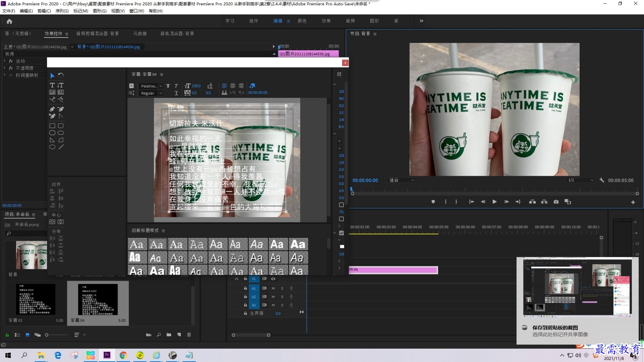Open the 元数据 panel tab
Viewport: 644px width, 362px height.
click(140, 34)
